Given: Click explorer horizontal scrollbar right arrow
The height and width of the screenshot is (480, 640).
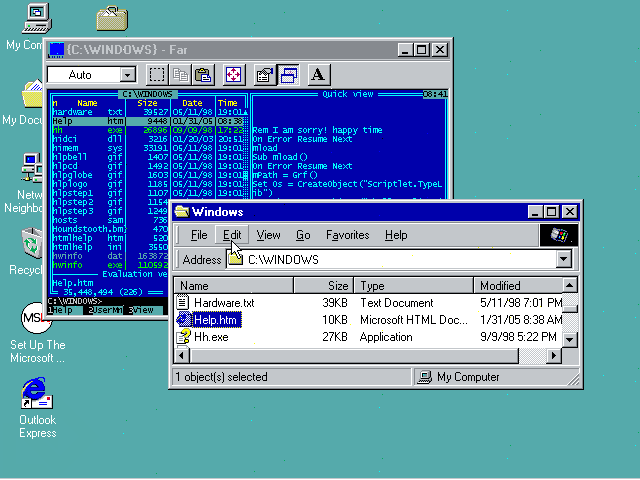Looking at the screenshot, I should click(x=553, y=356).
